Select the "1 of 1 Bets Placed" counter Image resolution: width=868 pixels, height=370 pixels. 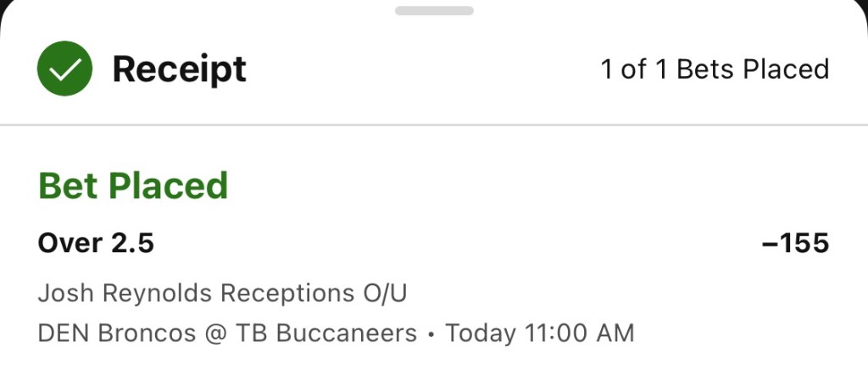[715, 69]
